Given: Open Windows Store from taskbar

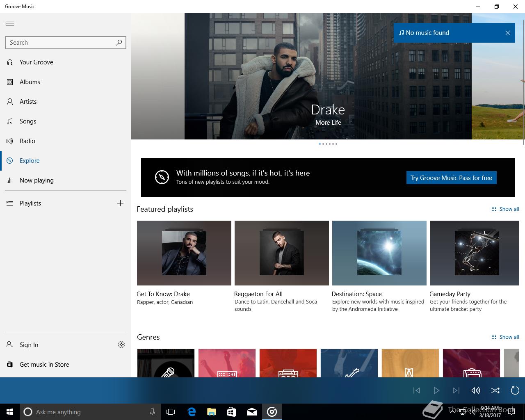Looking at the screenshot, I should pyautogui.click(x=232, y=412).
